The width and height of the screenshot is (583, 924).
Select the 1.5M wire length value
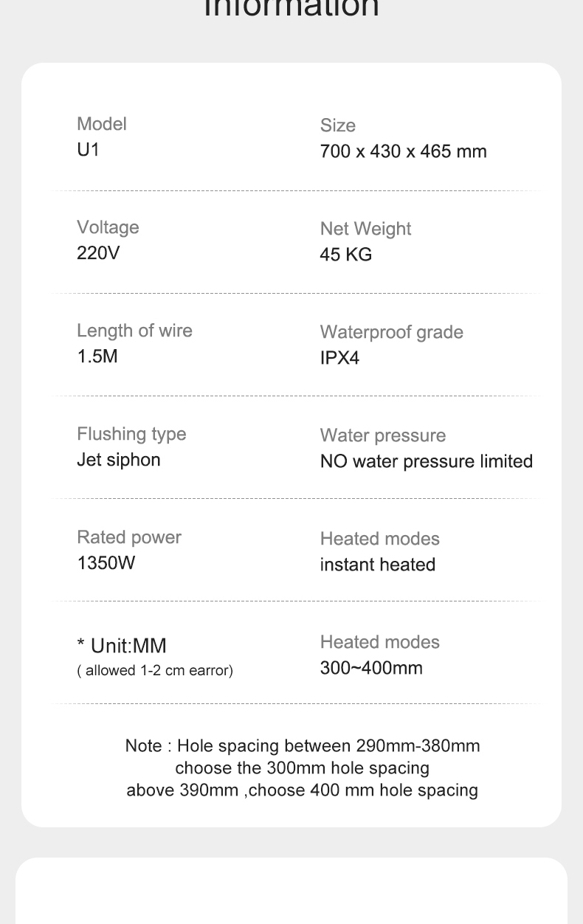click(97, 356)
